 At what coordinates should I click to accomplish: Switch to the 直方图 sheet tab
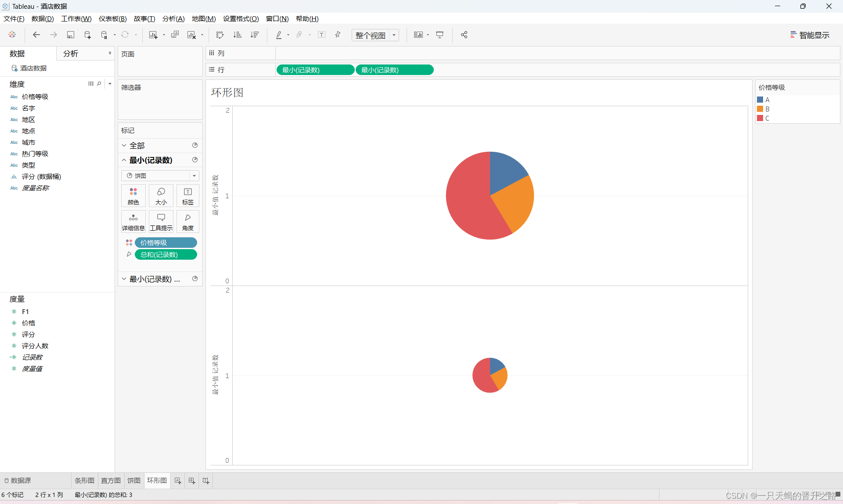(x=111, y=481)
